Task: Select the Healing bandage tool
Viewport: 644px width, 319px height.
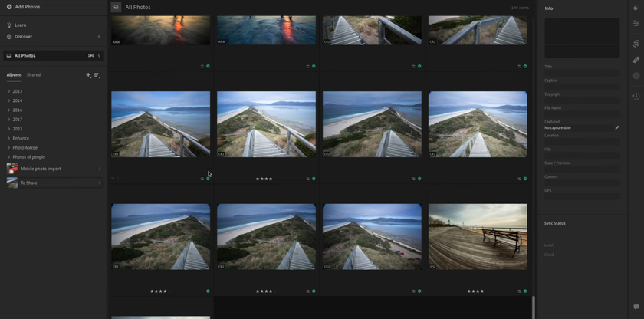Action: (x=636, y=60)
